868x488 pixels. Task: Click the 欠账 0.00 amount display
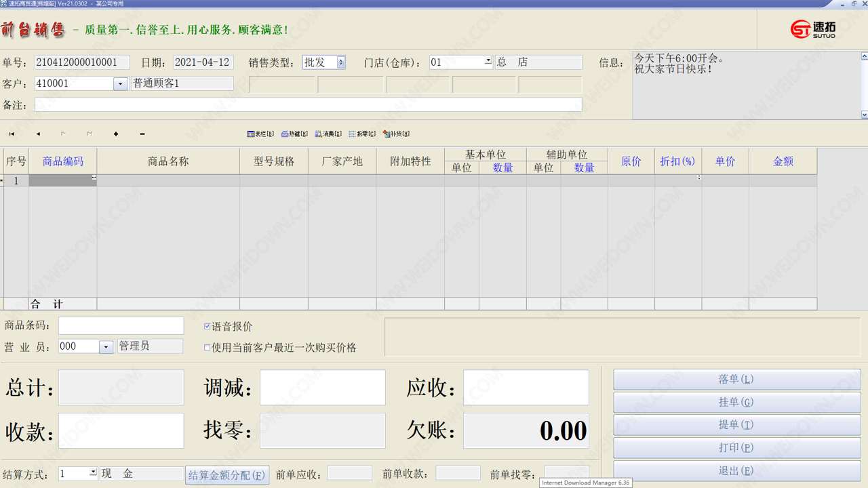point(526,431)
